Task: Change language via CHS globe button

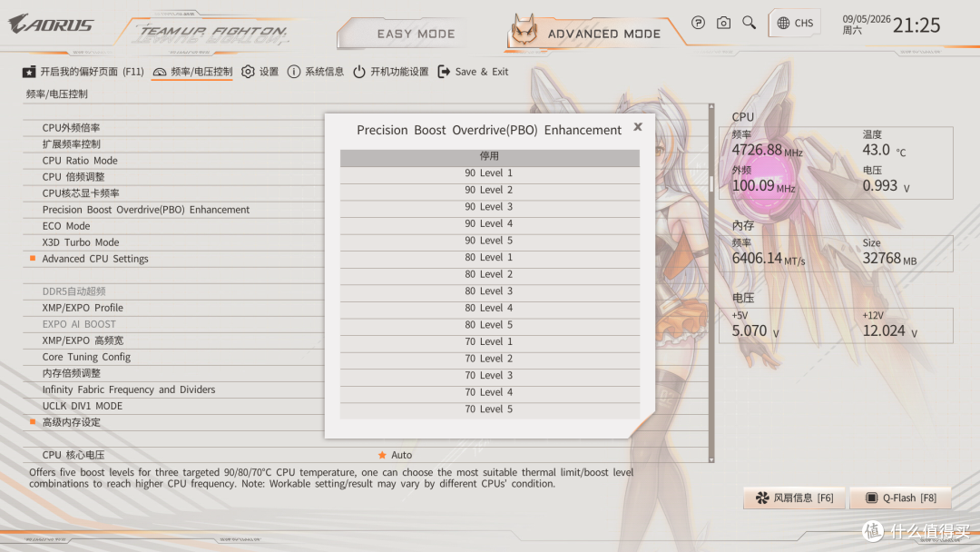Action: pyautogui.click(x=795, y=23)
